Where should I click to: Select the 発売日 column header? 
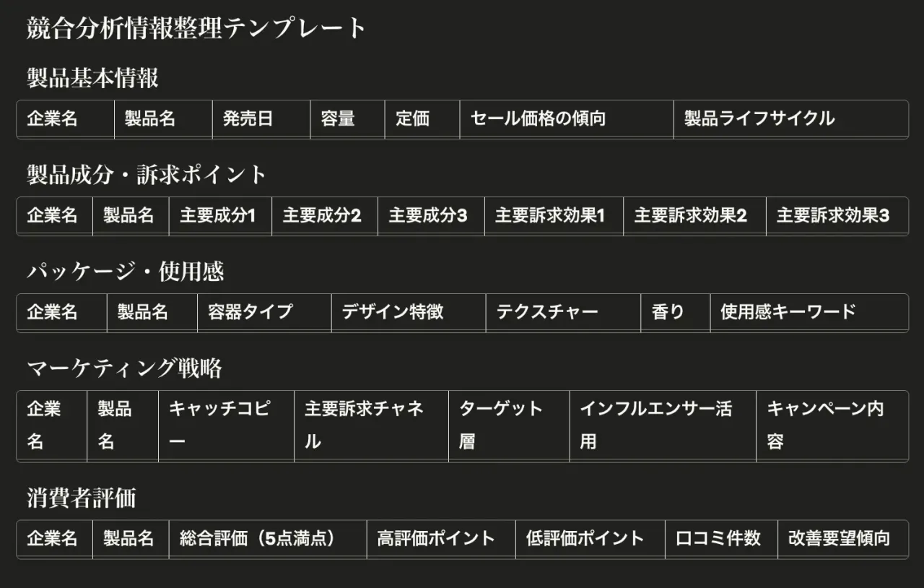(x=261, y=119)
